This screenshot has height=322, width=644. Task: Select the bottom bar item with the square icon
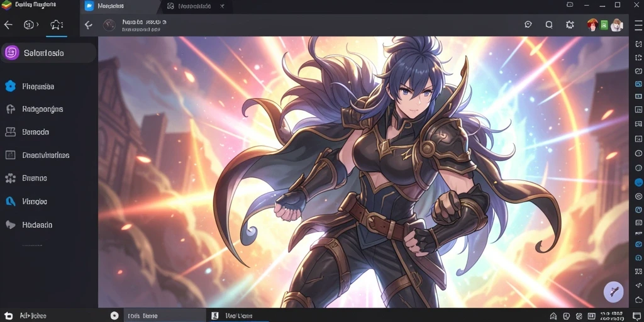pos(237,316)
